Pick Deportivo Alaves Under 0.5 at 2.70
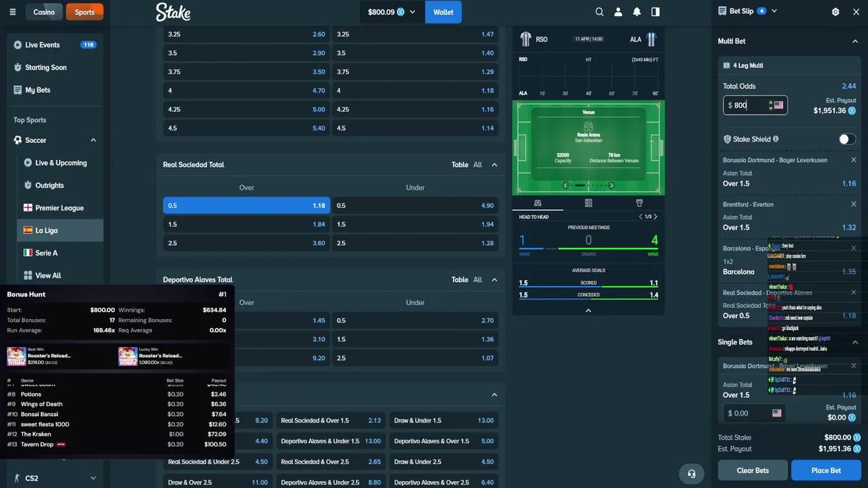Viewport: 868px width, 488px height. [x=415, y=321]
